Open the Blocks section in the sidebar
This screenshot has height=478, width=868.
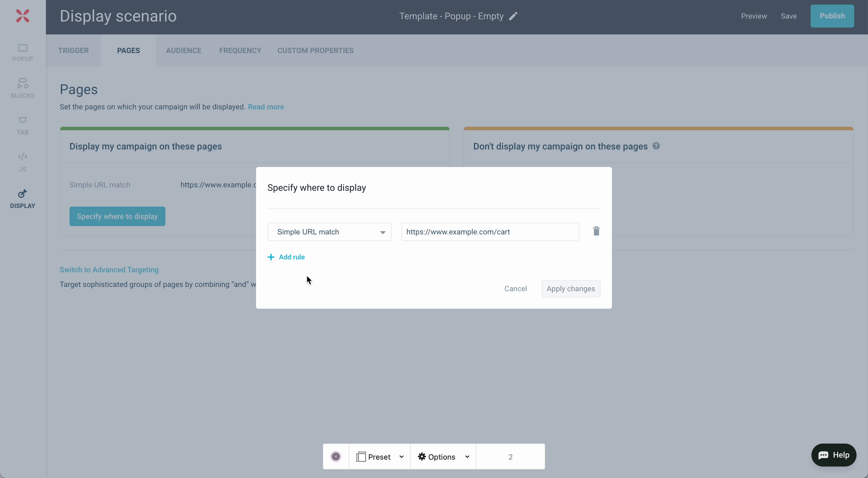[23, 88]
